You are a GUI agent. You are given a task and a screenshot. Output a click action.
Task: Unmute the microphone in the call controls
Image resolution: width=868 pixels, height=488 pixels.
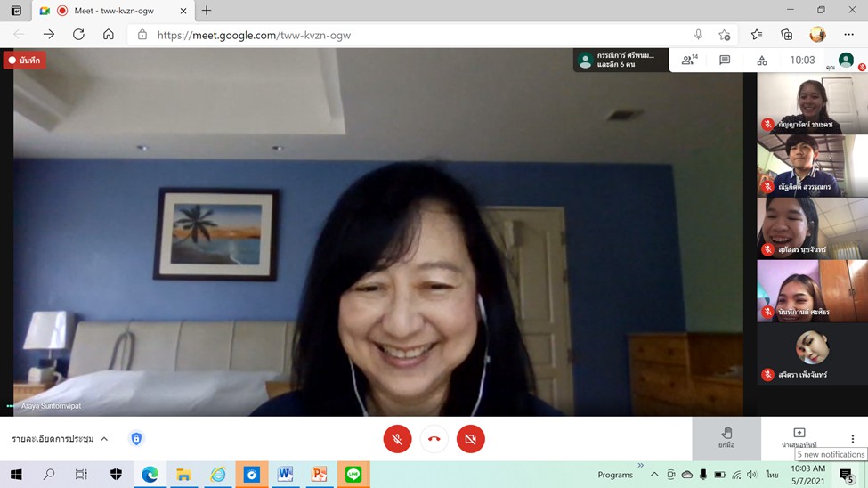[x=397, y=439]
